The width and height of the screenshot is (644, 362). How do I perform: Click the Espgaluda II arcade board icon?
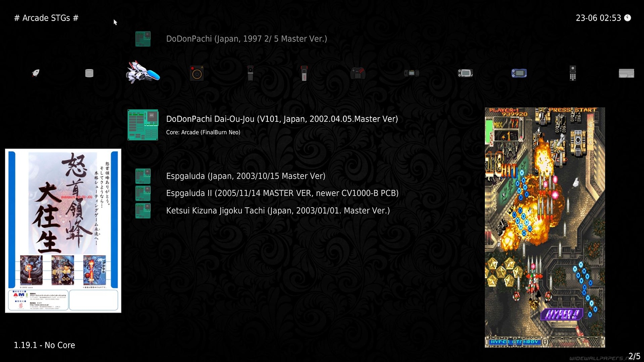point(143,193)
